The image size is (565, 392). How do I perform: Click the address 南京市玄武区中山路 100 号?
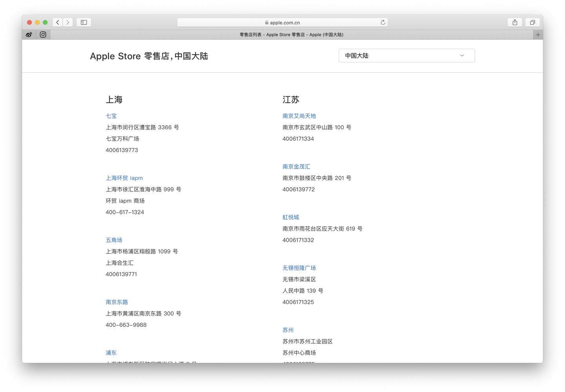coord(317,127)
